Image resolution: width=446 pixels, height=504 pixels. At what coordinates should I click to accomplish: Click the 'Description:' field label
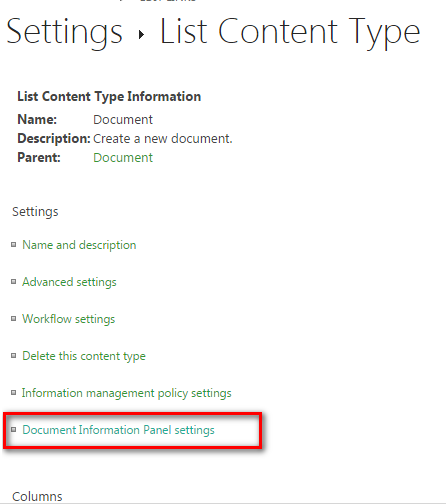tap(54, 138)
